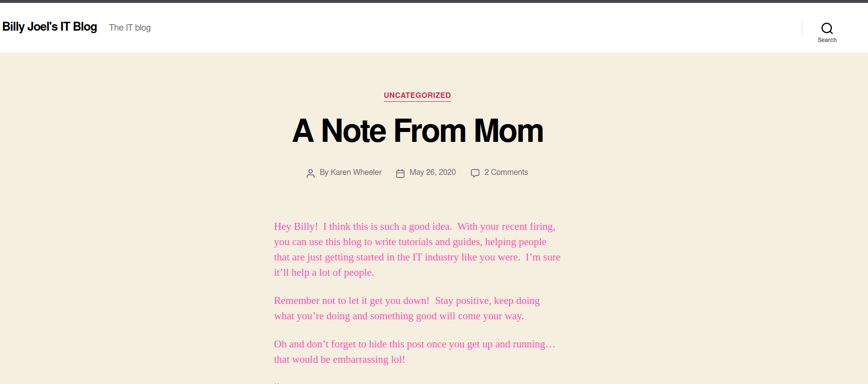
Task: Click the May 26, 2020 post date link
Action: pyautogui.click(x=432, y=172)
